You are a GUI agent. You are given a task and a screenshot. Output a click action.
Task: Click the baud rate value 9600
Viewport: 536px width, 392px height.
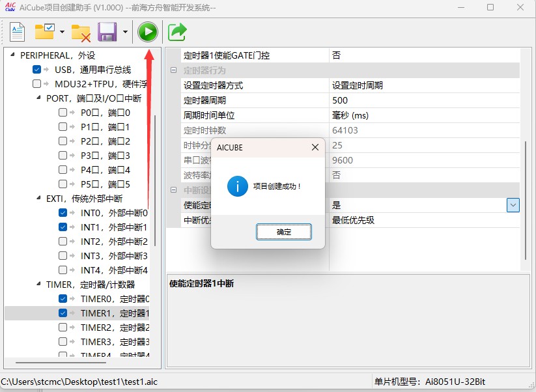coord(342,160)
